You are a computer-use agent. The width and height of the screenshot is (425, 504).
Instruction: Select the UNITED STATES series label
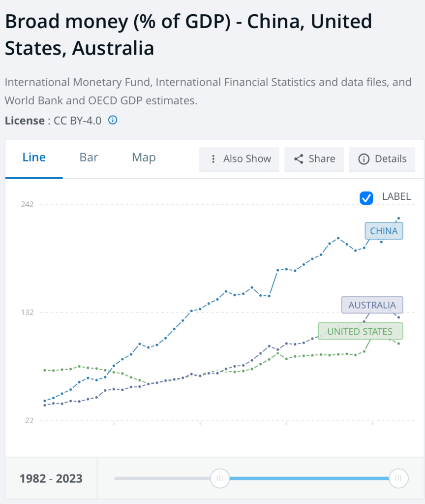pos(360,331)
